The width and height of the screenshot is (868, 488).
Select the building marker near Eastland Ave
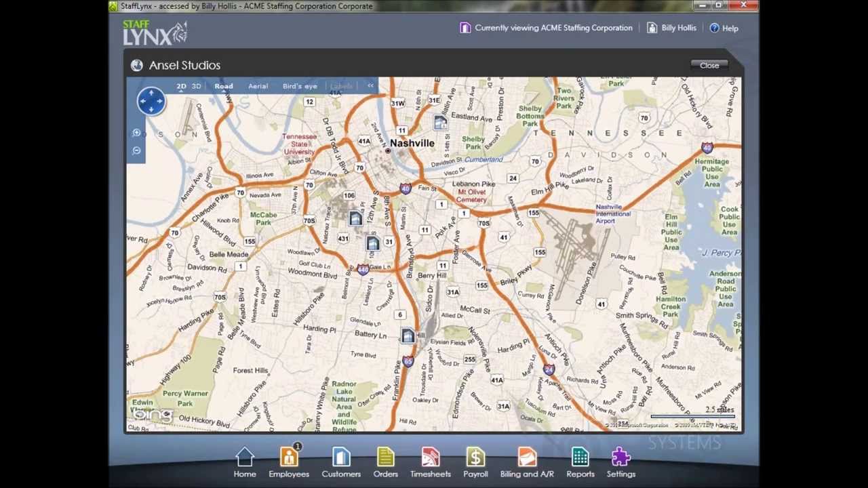(x=440, y=122)
